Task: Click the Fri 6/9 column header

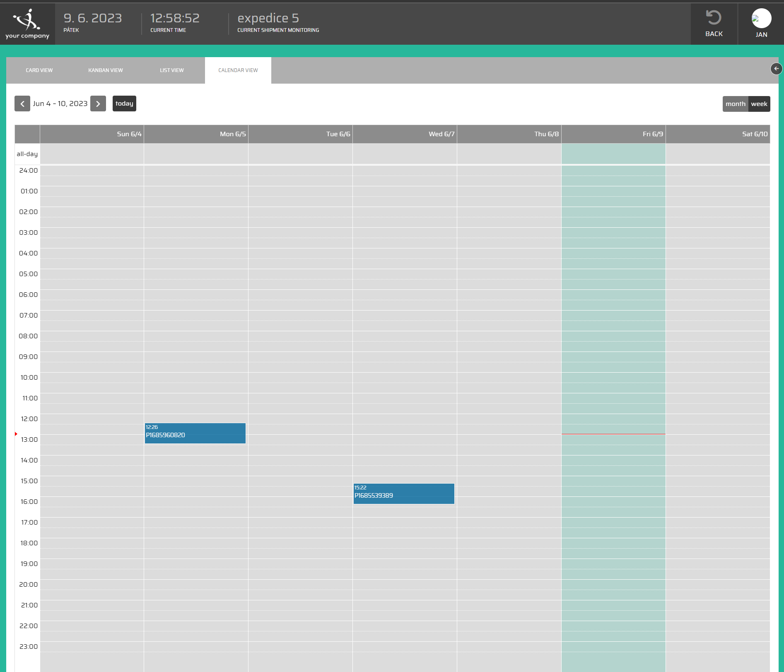Action: click(x=652, y=134)
